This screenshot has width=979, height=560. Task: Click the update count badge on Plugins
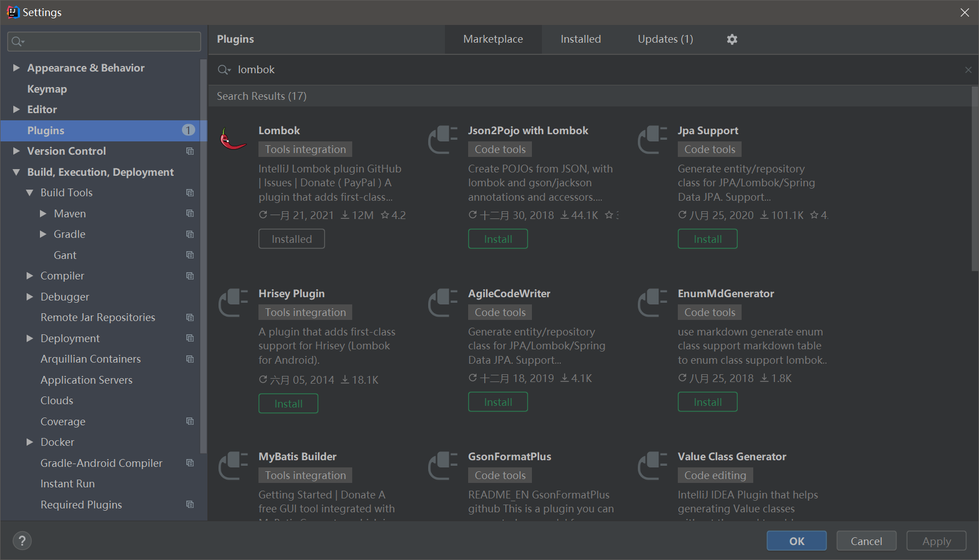(189, 130)
